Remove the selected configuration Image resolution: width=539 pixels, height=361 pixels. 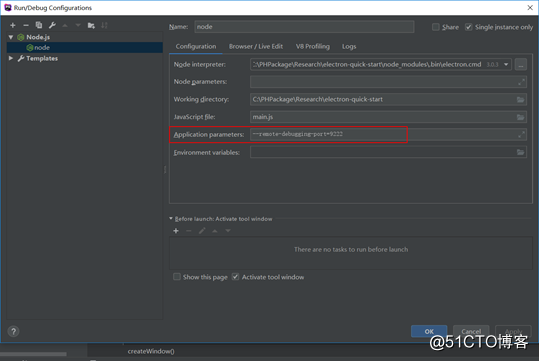(26, 25)
